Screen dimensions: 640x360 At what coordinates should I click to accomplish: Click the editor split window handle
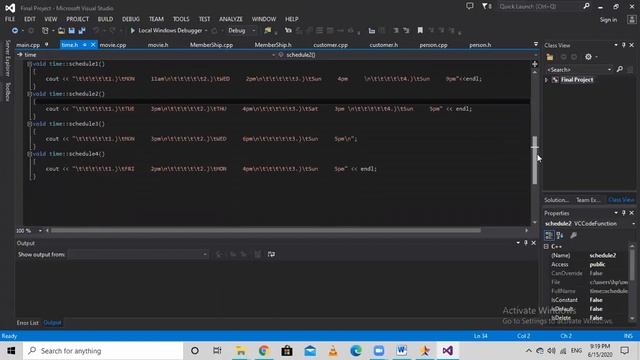(x=535, y=64)
